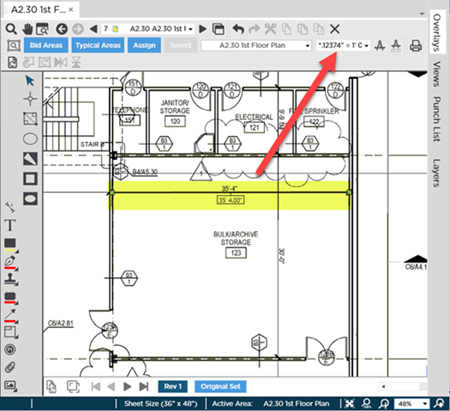Select the Pan hand tool
Screen dimensions: 450x411
pyautogui.click(x=27, y=29)
